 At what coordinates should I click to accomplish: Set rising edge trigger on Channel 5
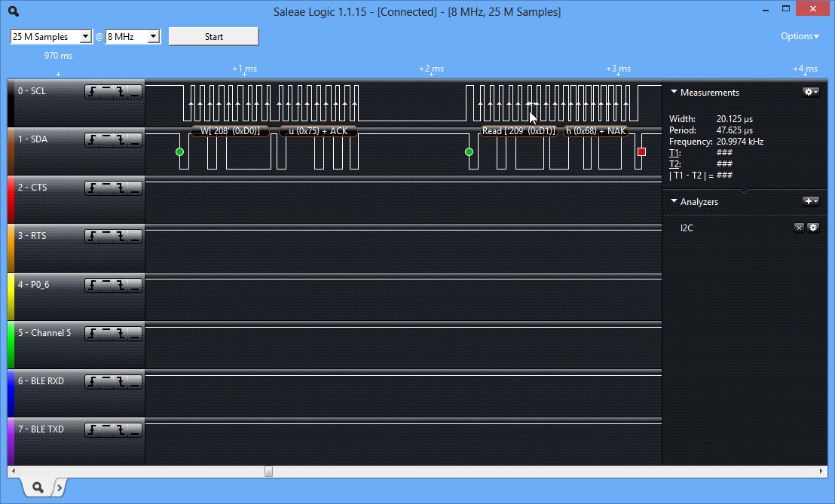[92, 334]
